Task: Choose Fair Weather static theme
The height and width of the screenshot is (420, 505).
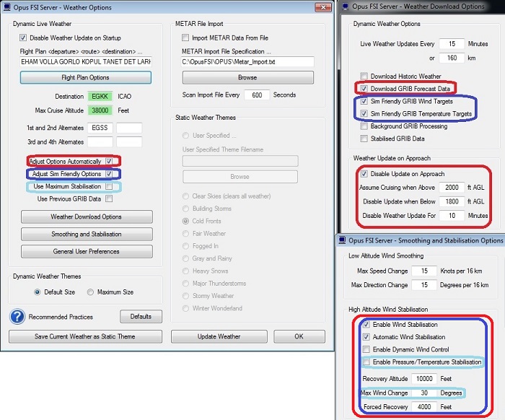Action: pyautogui.click(x=186, y=234)
